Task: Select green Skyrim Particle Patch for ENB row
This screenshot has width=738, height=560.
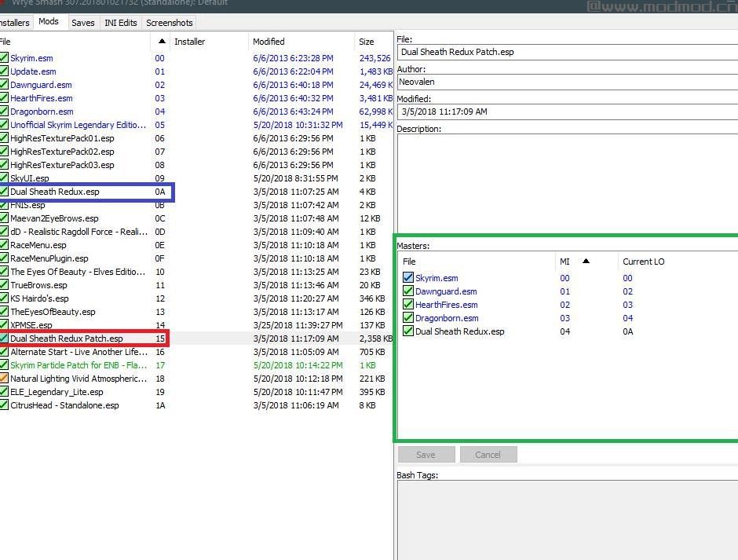Action: [x=196, y=365]
